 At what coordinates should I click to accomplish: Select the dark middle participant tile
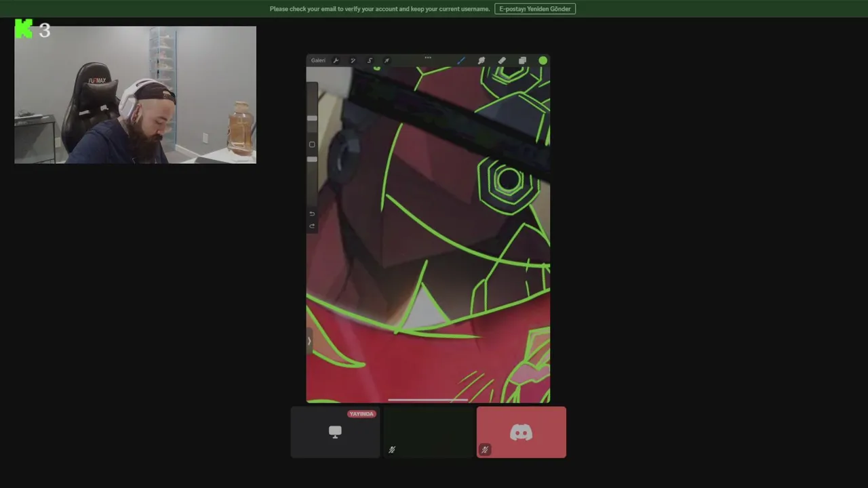click(x=429, y=432)
